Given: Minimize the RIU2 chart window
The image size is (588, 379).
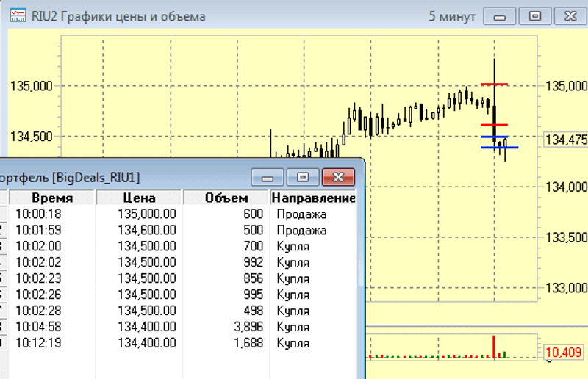Looking at the screenshot, I should pyautogui.click(x=499, y=16).
